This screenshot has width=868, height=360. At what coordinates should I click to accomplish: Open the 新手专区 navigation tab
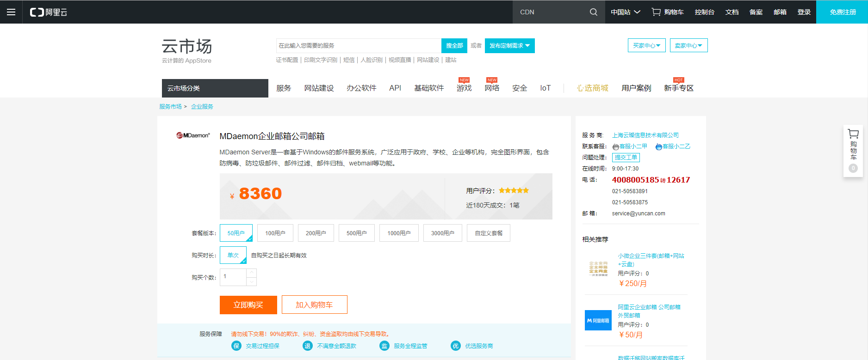679,88
